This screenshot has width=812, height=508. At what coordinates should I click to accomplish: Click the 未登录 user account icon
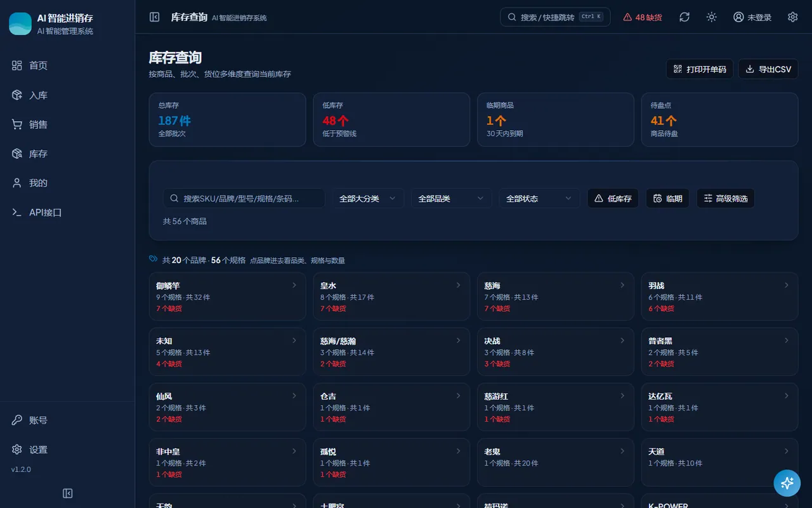752,17
